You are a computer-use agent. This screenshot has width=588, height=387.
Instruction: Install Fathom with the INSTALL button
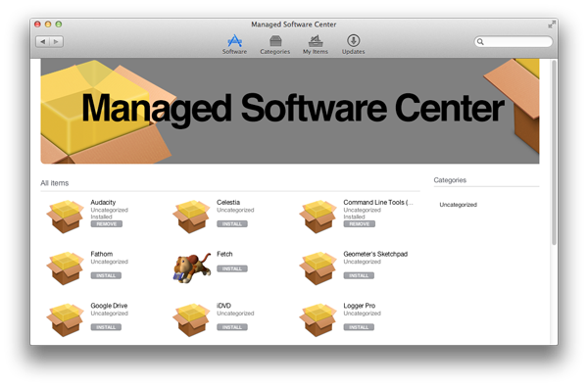(106, 275)
